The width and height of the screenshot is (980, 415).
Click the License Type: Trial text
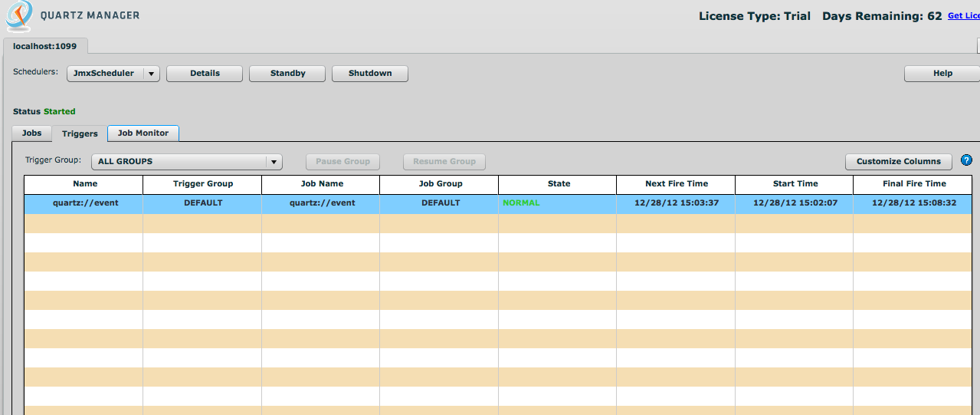(x=755, y=16)
